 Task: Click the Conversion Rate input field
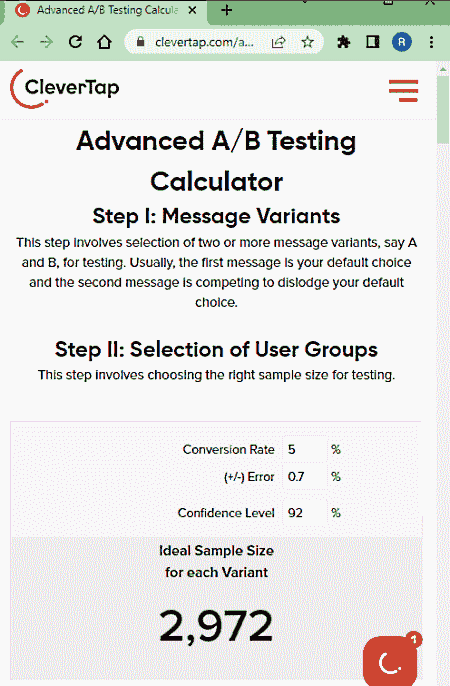[x=304, y=449]
